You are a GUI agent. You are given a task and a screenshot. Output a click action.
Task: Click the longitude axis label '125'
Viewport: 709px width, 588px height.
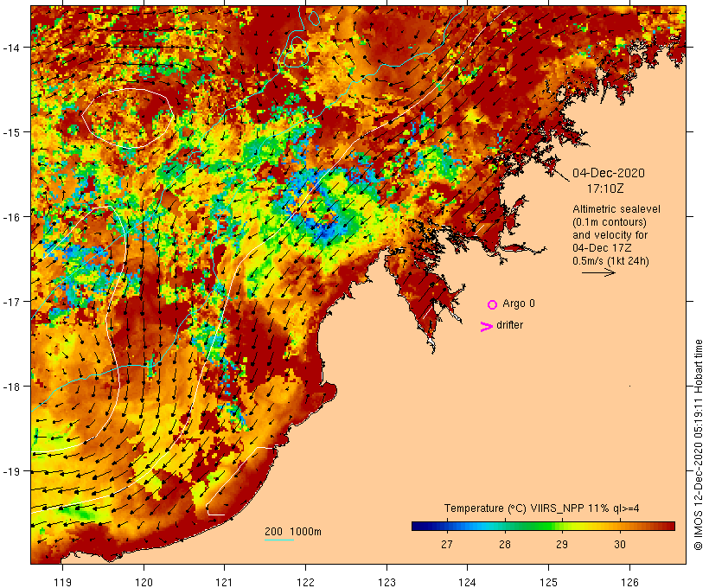coord(548,582)
